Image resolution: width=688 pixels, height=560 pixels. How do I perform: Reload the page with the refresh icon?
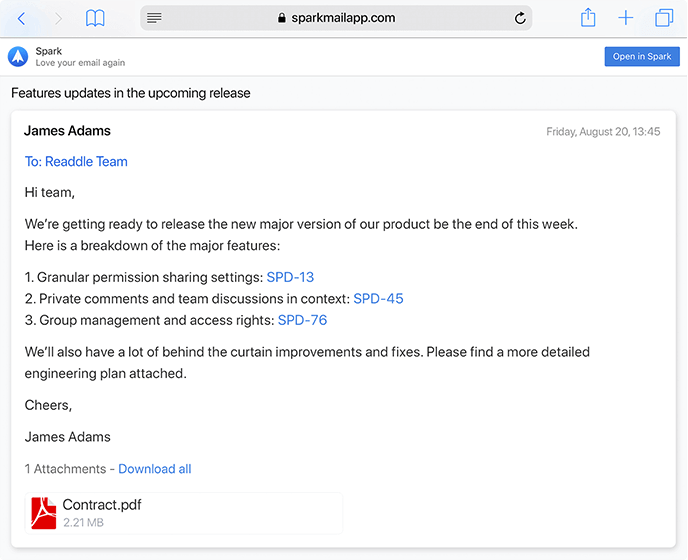pyautogui.click(x=520, y=18)
